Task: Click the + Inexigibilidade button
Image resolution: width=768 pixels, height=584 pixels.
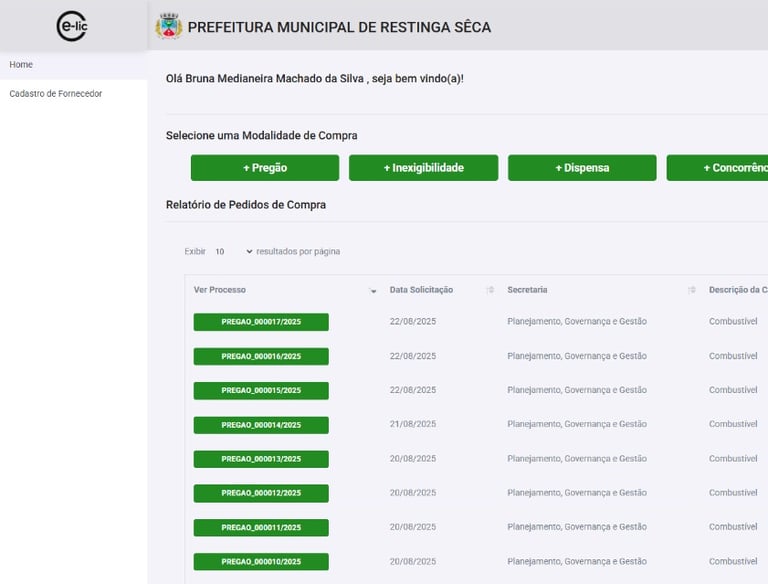Action: click(423, 168)
